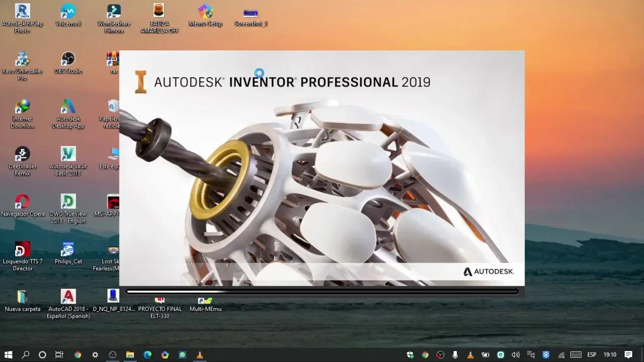Open the Nueva carpeta folder
The width and height of the screenshot is (644, 362).
click(x=22, y=297)
